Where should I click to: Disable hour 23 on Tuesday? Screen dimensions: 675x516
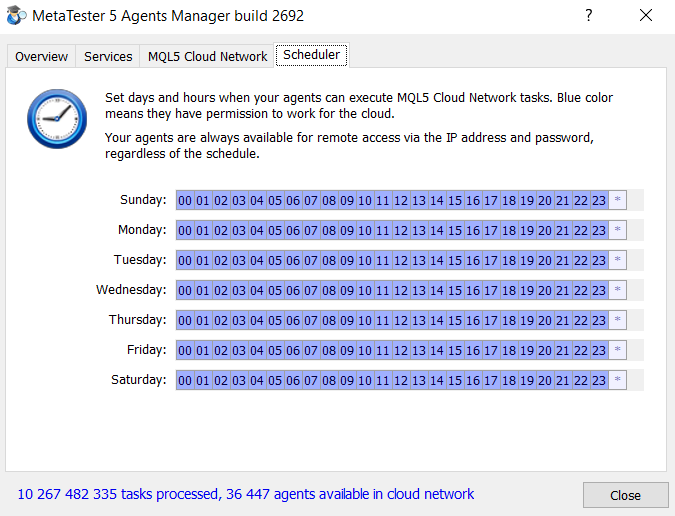599,260
